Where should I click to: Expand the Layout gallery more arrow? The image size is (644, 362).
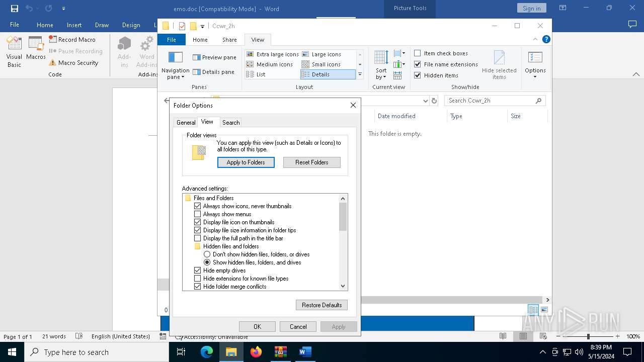point(360,74)
